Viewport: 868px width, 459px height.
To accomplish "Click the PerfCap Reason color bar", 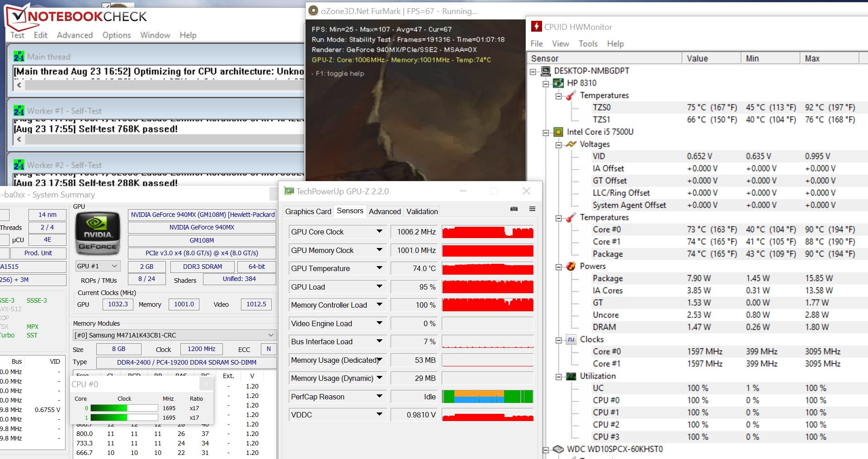I will click(x=488, y=396).
